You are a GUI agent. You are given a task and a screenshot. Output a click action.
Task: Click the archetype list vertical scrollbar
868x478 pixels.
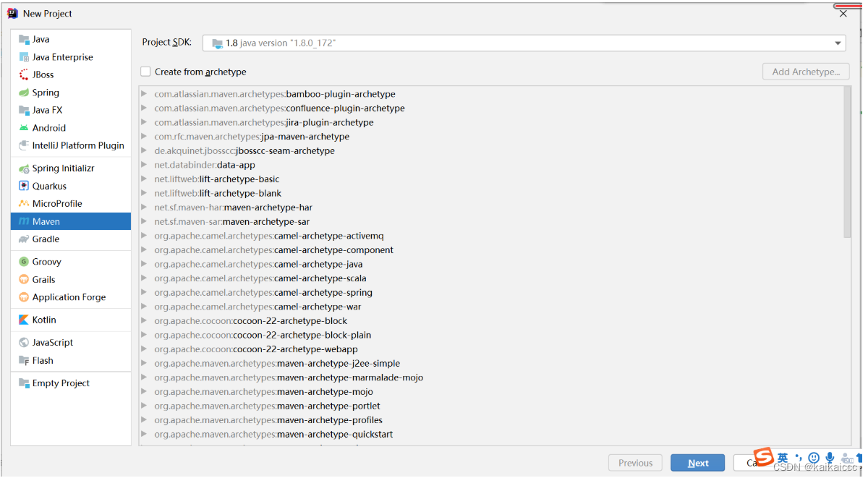tap(847, 163)
